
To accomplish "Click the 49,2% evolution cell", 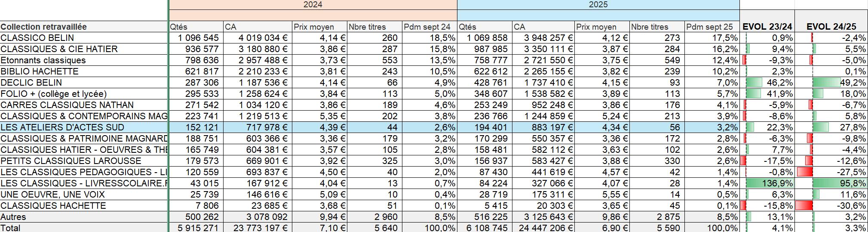I will click(831, 83).
